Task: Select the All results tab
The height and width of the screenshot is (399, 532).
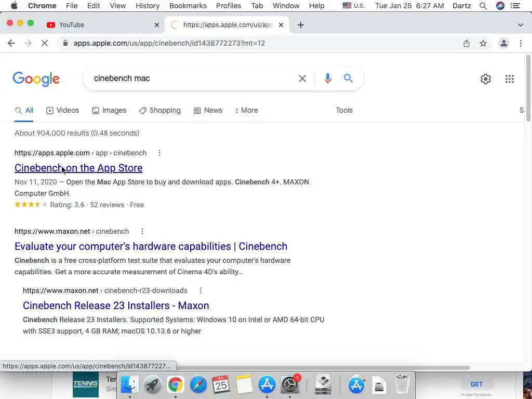Action: pos(24,110)
